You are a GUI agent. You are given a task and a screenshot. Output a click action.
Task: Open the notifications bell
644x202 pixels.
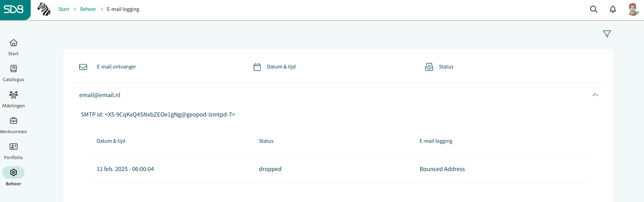coord(613,9)
